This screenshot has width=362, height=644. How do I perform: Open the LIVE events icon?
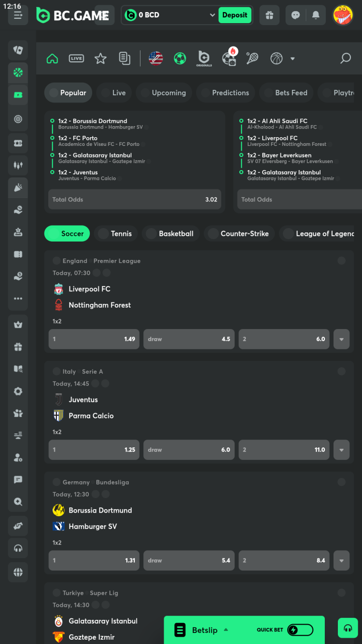tap(76, 58)
